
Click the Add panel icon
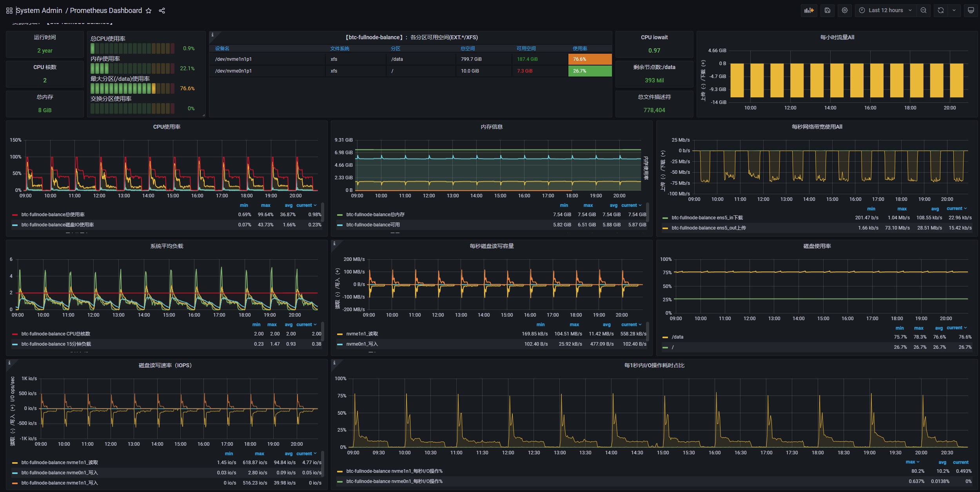pos(809,11)
